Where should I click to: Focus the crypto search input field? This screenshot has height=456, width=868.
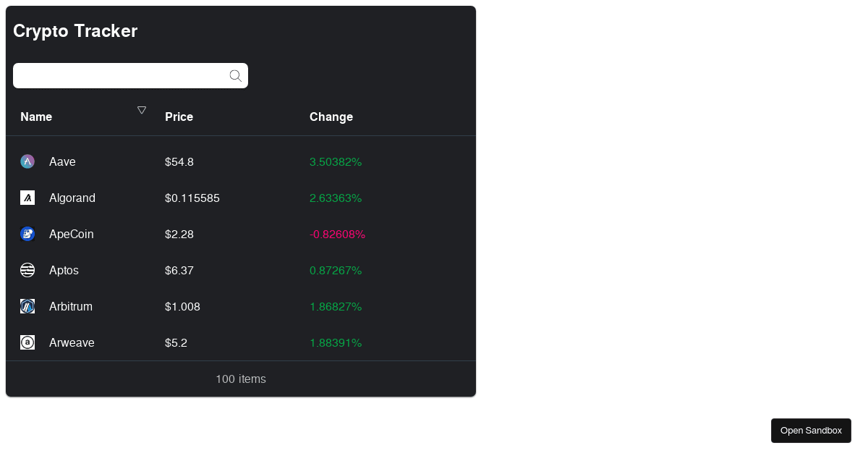119,76
